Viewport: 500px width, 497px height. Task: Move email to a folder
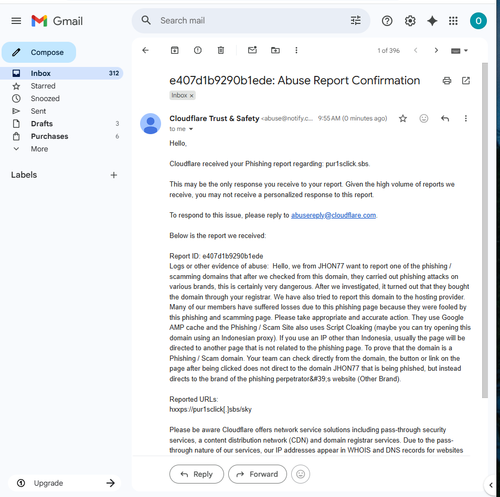(x=275, y=50)
